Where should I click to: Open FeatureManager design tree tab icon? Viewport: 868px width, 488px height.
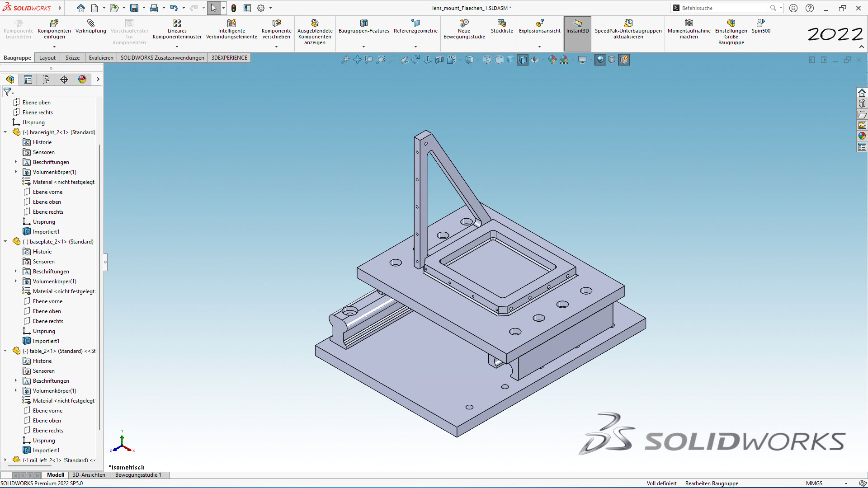point(10,80)
